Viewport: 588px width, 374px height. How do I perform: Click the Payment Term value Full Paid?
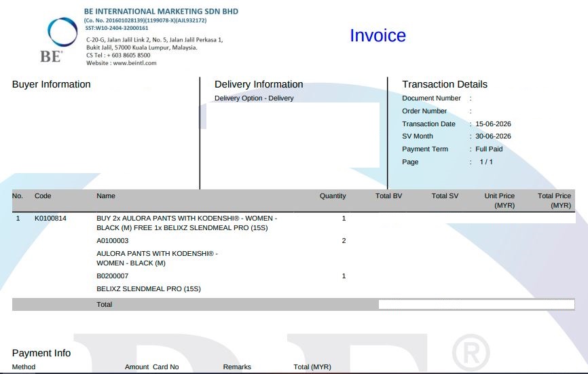coord(489,149)
